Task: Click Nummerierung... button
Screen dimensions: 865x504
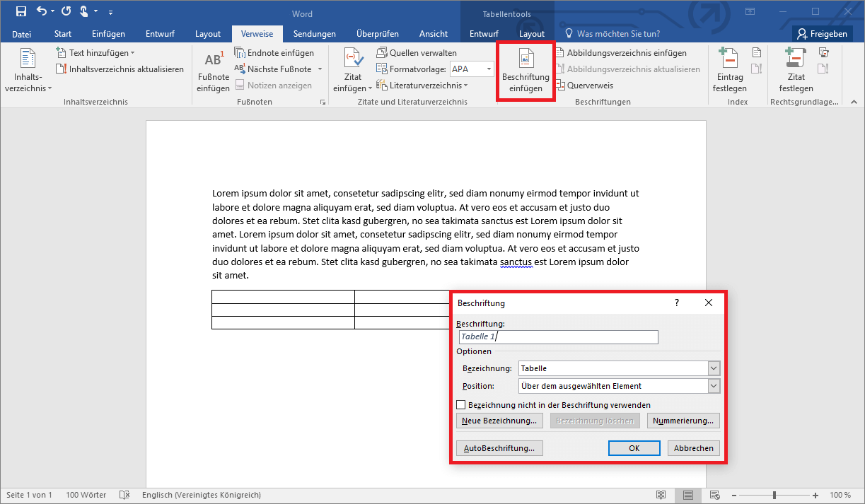Action: [683, 421]
